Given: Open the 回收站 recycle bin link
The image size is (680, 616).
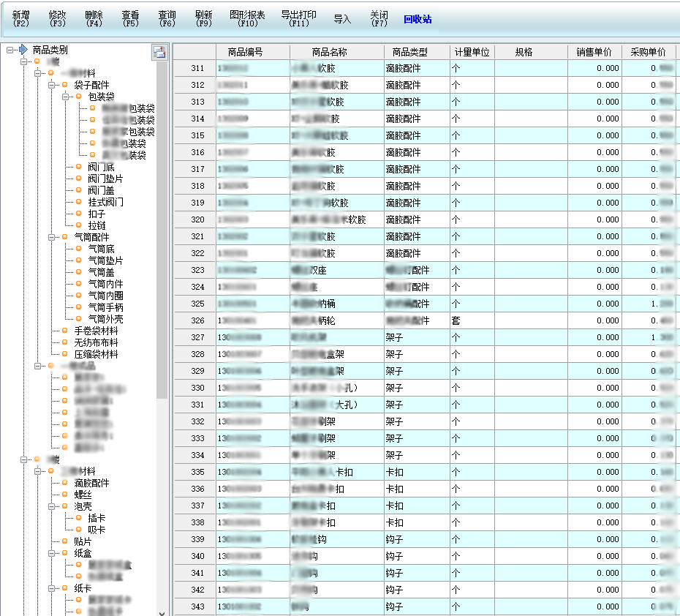Looking at the screenshot, I should (x=418, y=19).
